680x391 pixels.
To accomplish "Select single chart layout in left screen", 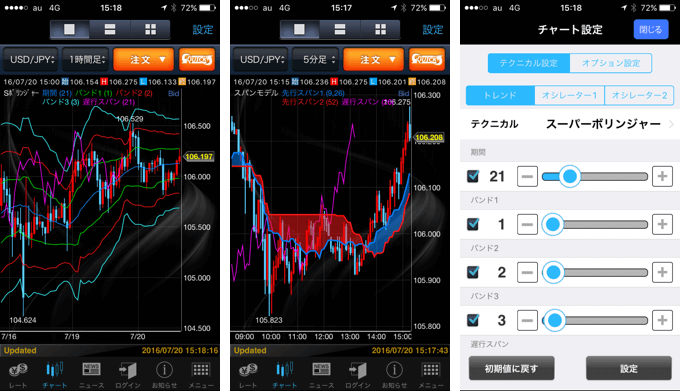I will [69, 29].
